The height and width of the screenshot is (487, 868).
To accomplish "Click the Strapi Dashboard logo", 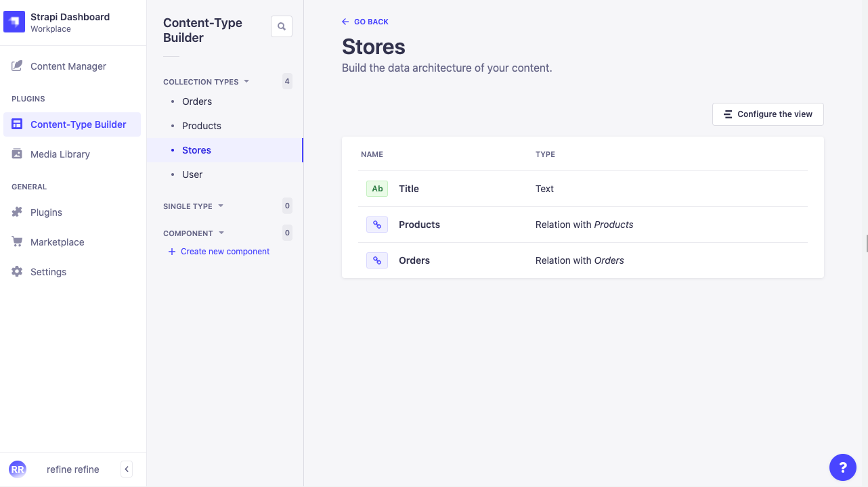I will (x=14, y=22).
